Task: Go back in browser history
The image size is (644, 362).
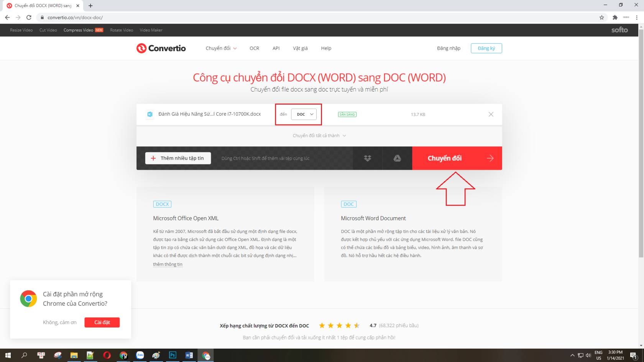Action: click(x=7, y=17)
